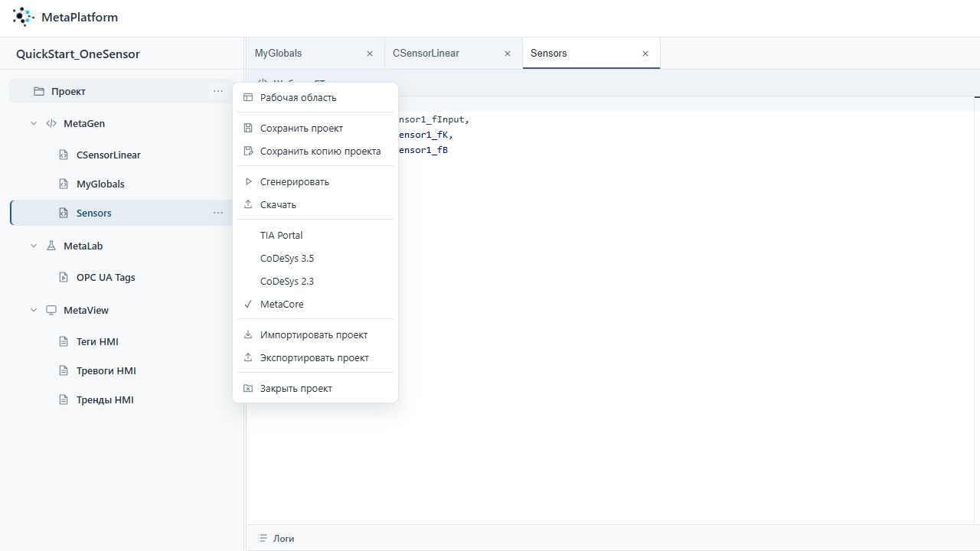980x551 pixels.
Task: Click the MyGlobals file icon in tree
Action: point(64,184)
